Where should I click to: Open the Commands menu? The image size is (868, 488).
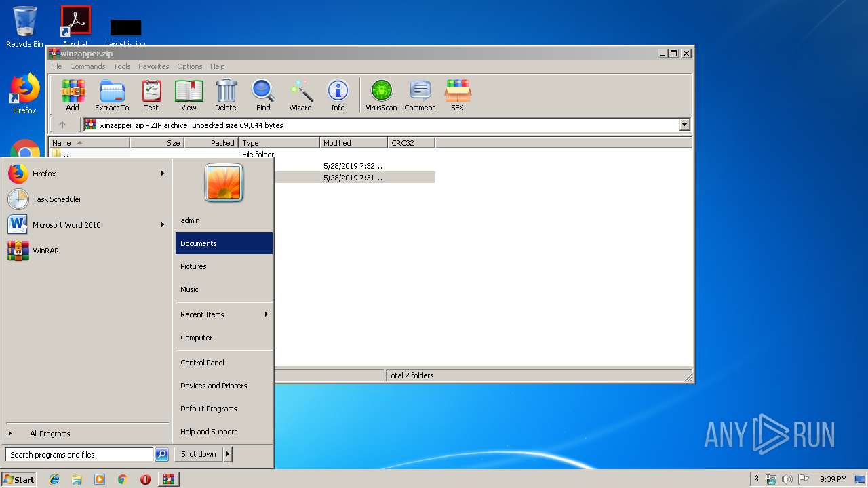(x=87, y=66)
